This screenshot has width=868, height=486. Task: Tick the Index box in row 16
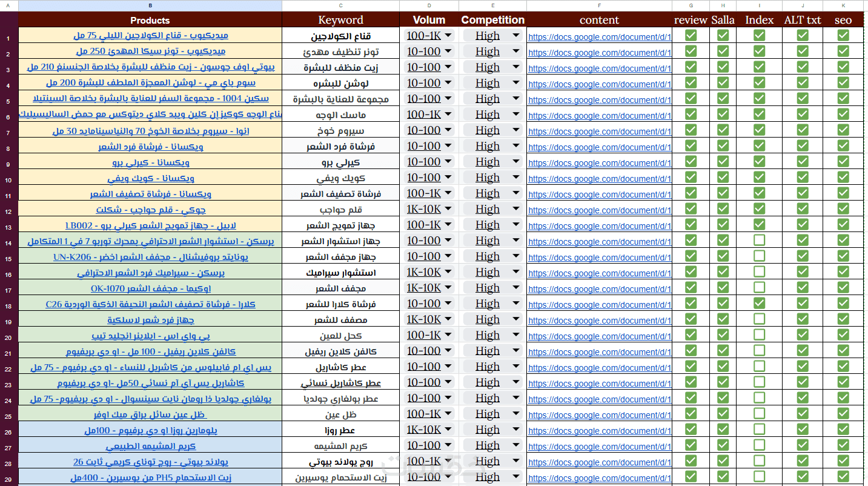(x=759, y=271)
